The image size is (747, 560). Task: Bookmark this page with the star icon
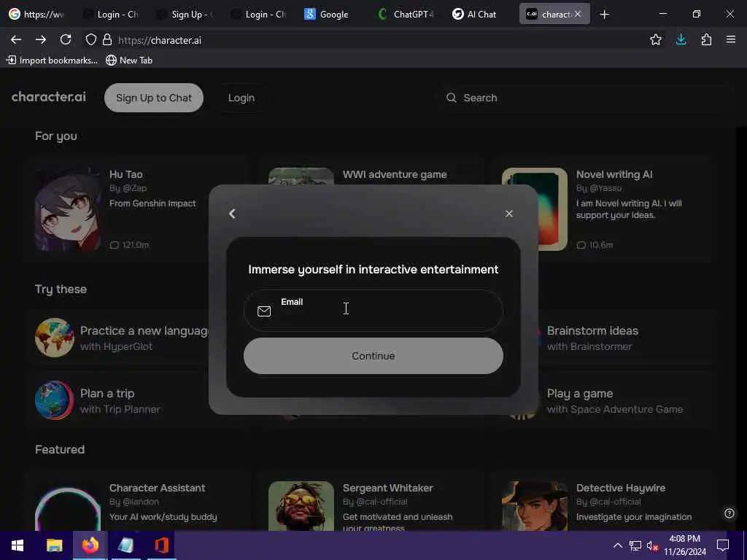(x=656, y=40)
